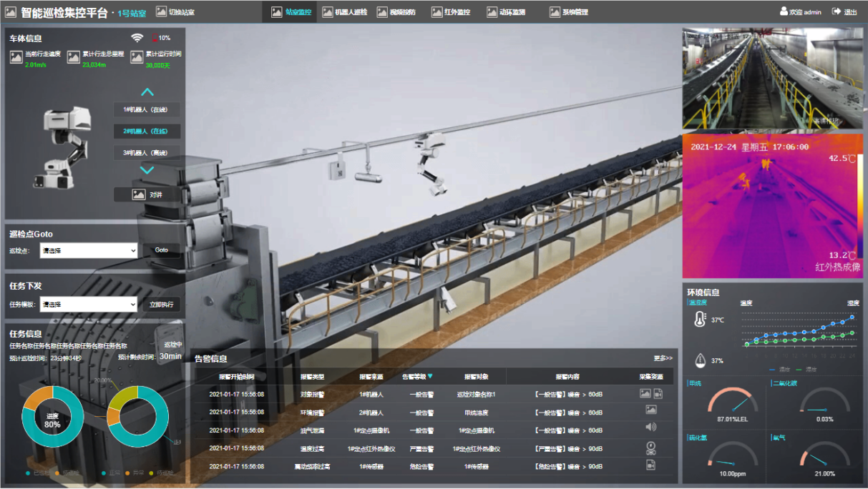Viewport: 868px width, 489px height.
Task: Open the 巡检点 dropdown
Action: click(x=89, y=250)
